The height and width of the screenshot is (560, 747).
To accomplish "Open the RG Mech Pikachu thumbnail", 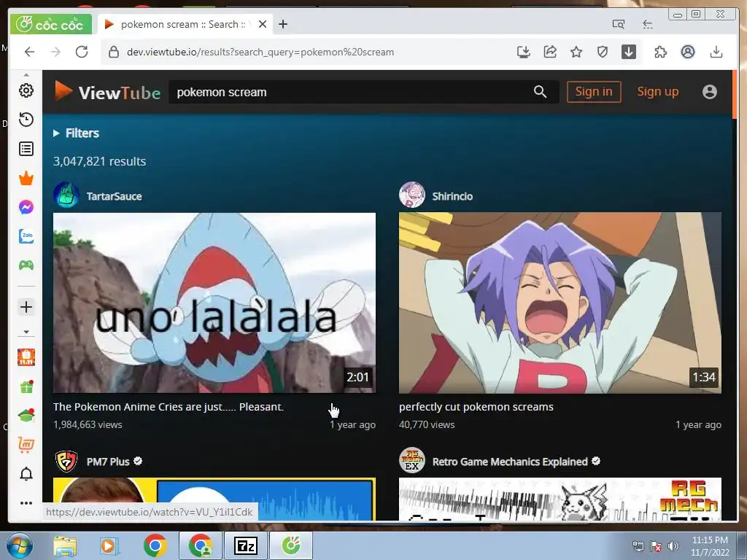I will [560, 499].
